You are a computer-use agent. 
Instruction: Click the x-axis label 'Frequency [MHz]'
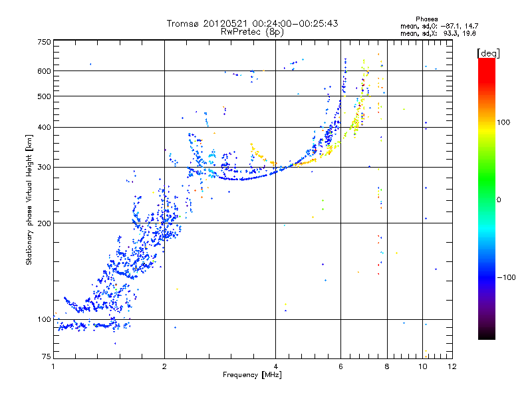tap(252, 375)
